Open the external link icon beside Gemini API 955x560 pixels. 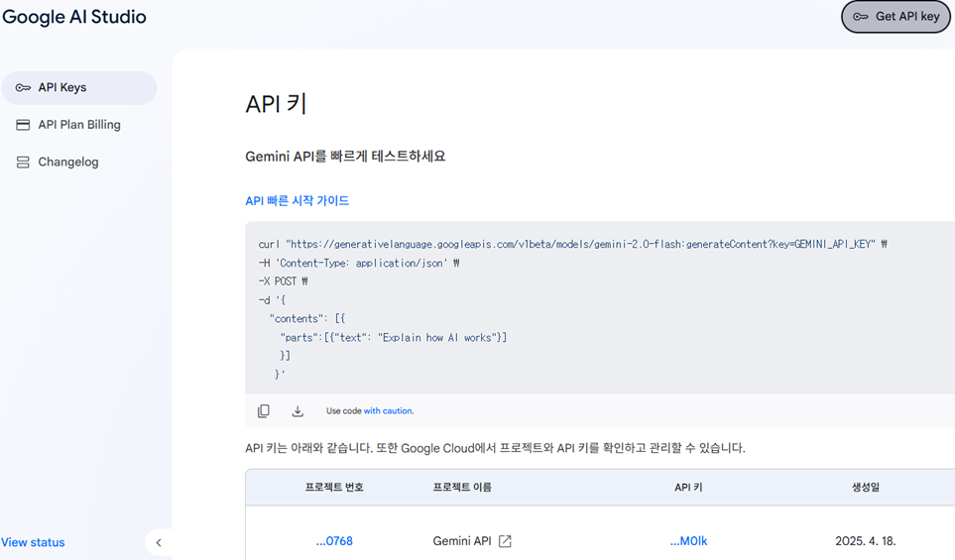[505, 541]
